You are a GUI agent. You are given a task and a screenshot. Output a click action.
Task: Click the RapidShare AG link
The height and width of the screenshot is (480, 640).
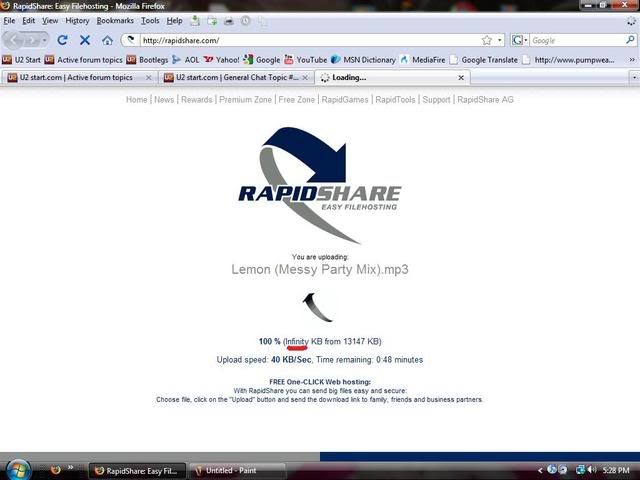pyautogui.click(x=485, y=100)
